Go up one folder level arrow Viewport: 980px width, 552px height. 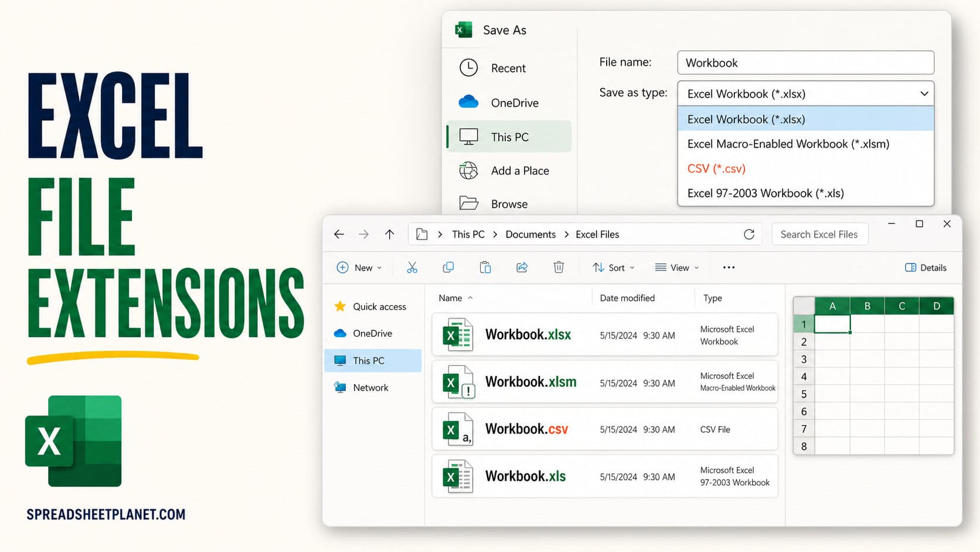coord(389,234)
